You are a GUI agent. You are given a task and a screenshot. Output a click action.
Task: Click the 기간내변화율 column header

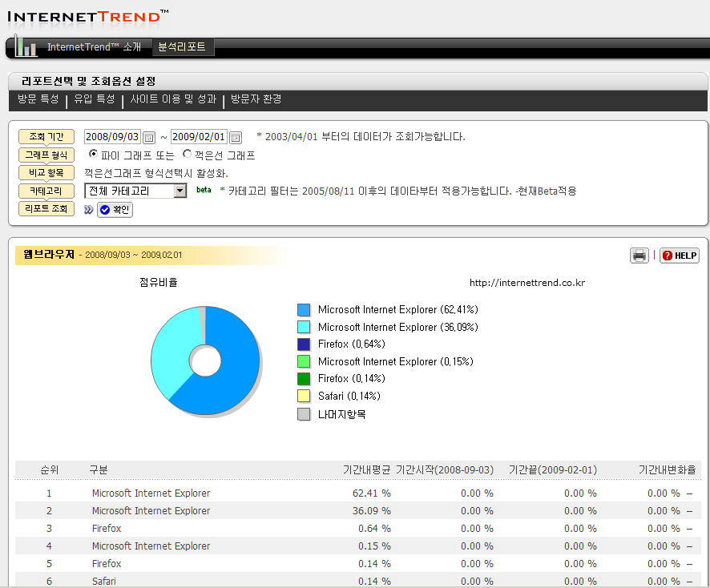pyautogui.click(x=667, y=470)
